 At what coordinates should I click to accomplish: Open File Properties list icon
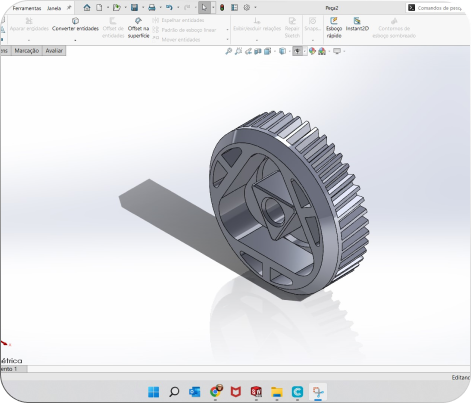(x=235, y=7)
